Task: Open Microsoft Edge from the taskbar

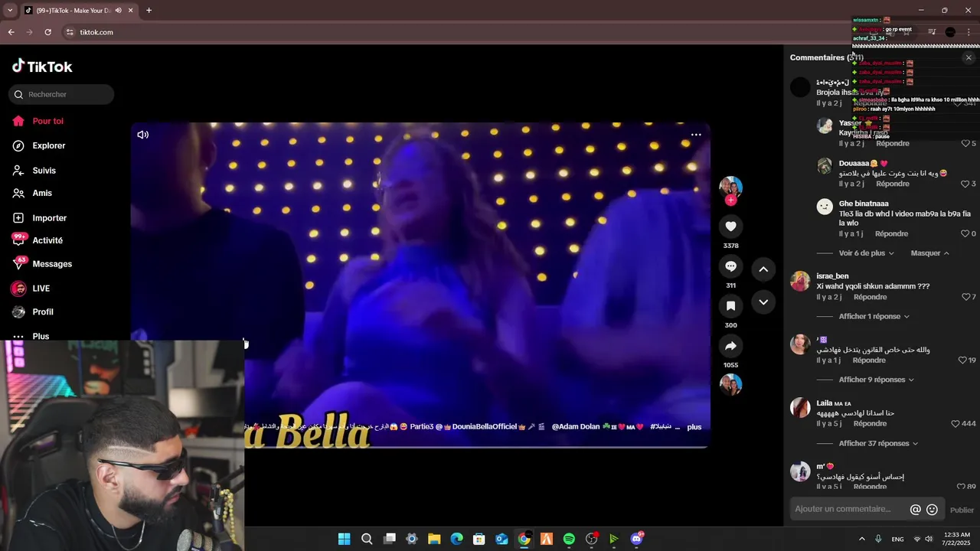Action: [x=456, y=539]
